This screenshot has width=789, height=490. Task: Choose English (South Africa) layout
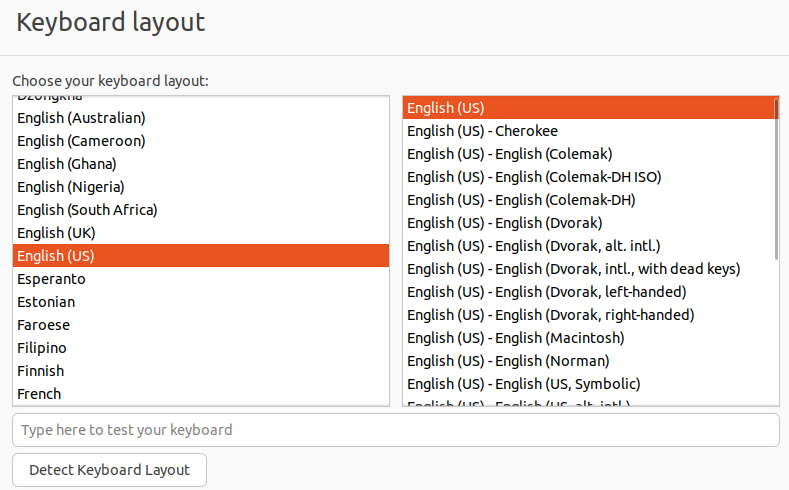(87, 210)
